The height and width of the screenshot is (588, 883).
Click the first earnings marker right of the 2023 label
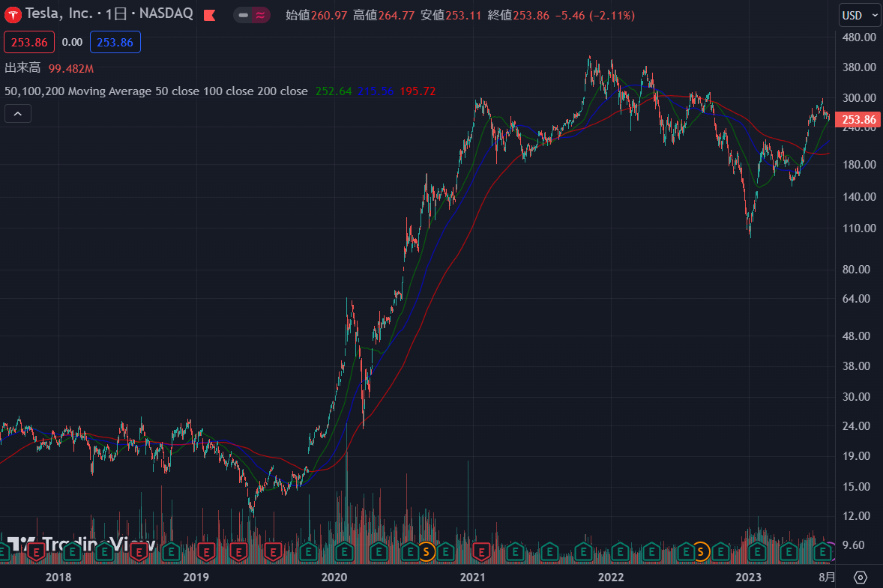tap(757, 552)
